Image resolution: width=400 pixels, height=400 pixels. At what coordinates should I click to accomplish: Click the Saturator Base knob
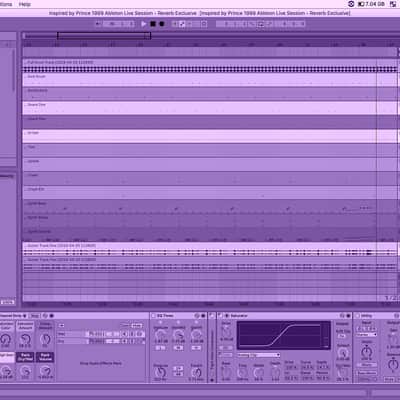226,372
